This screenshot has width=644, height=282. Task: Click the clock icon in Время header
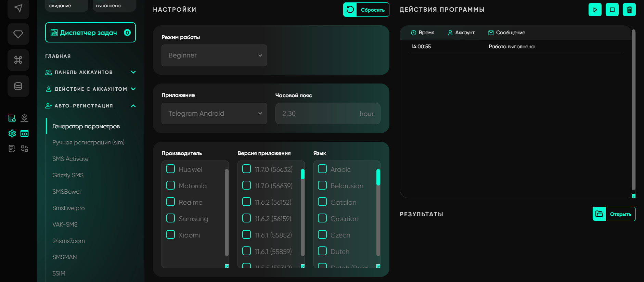point(413,33)
